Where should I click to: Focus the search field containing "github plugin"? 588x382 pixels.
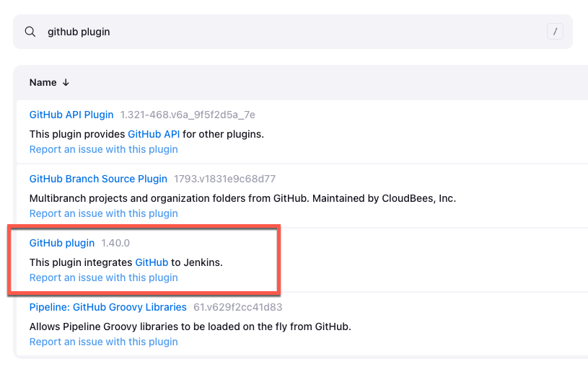pos(289,32)
